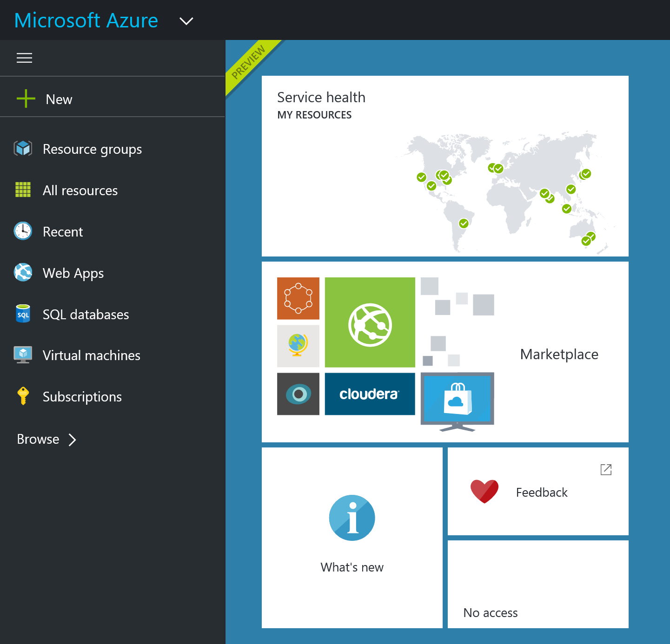The image size is (670, 644).
Task: Click the green plus New icon
Action: click(x=26, y=99)
